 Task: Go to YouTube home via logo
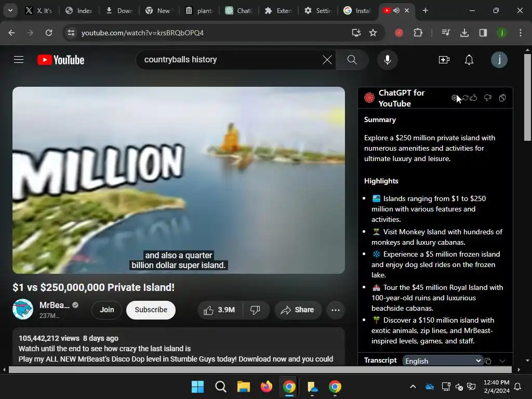(x=61, y=60)
